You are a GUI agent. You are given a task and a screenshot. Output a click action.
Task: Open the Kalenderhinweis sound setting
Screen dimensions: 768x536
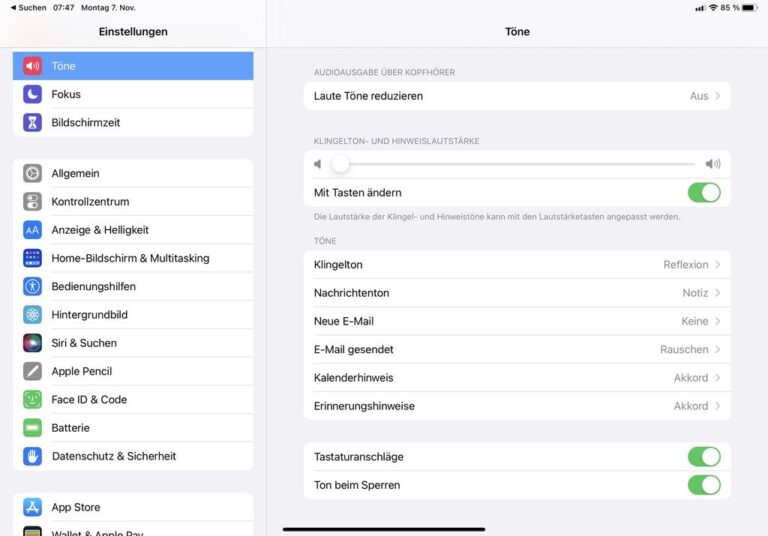(516, 378)
